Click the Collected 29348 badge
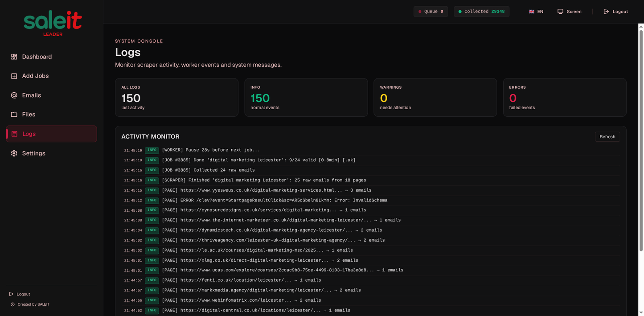 point(481,12)
